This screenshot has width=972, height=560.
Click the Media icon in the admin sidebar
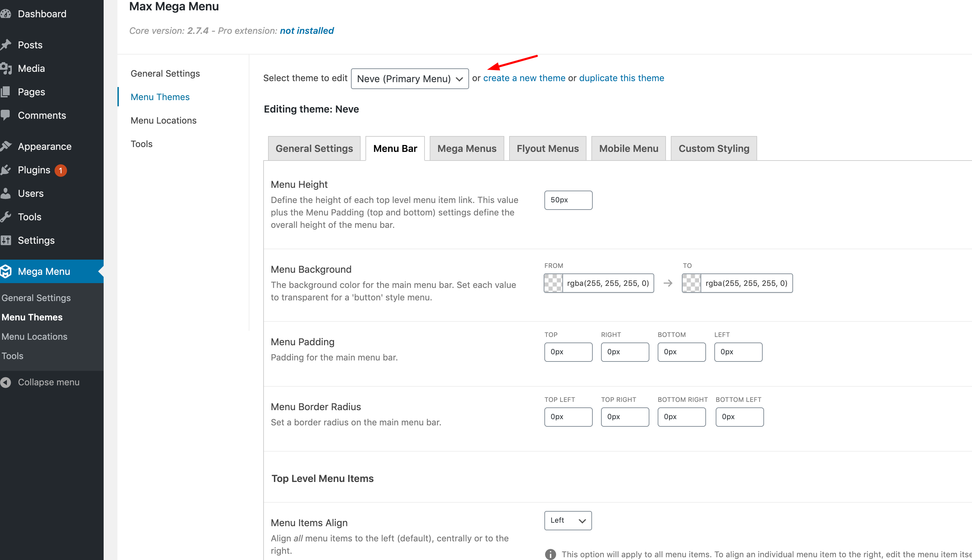[x=7, y=68]
